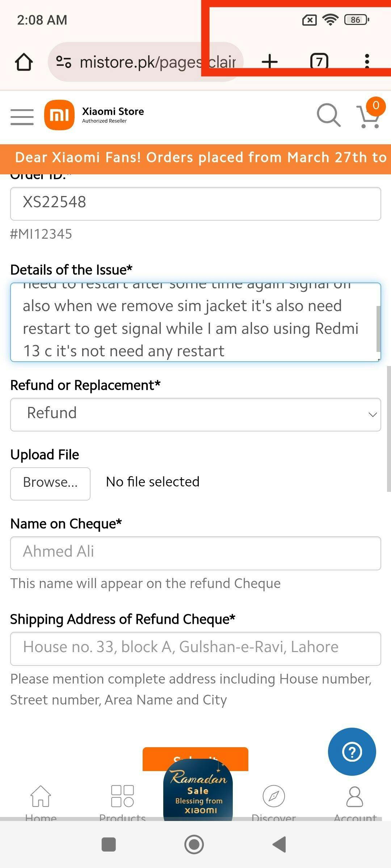Open site info icon in address bar

[x=64, y=62]
